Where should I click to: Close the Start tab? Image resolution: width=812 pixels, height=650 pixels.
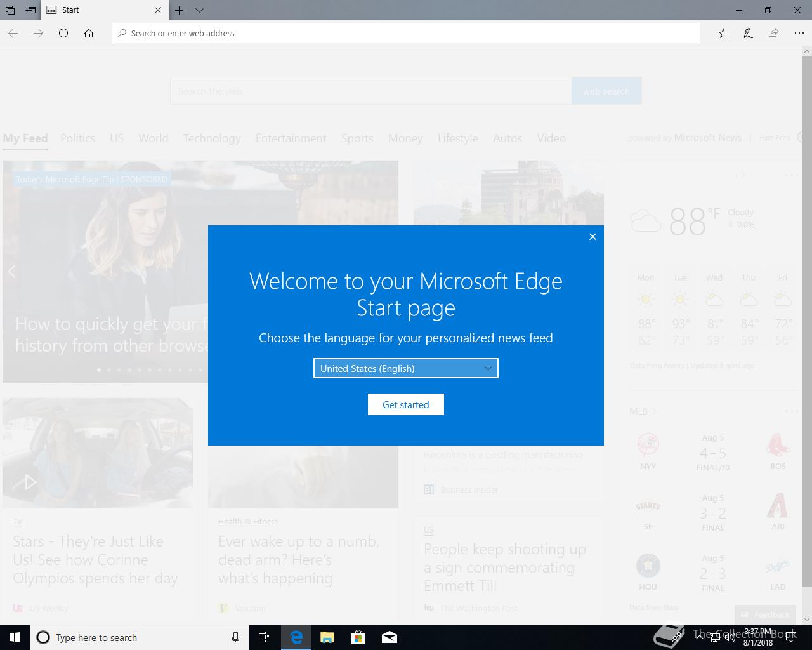pyautogui.click(x=158, y=10)
